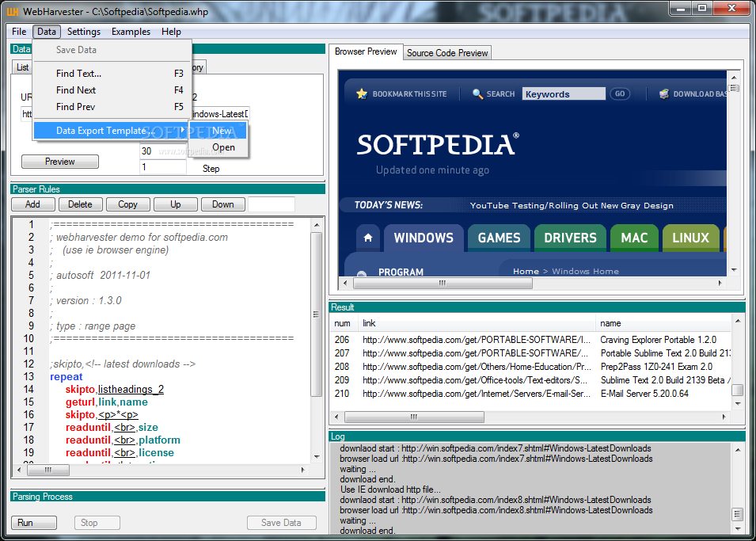Click WebHarvester title bar app icon
Viewport: 756px width, 541px height.
tap(13, 11)
